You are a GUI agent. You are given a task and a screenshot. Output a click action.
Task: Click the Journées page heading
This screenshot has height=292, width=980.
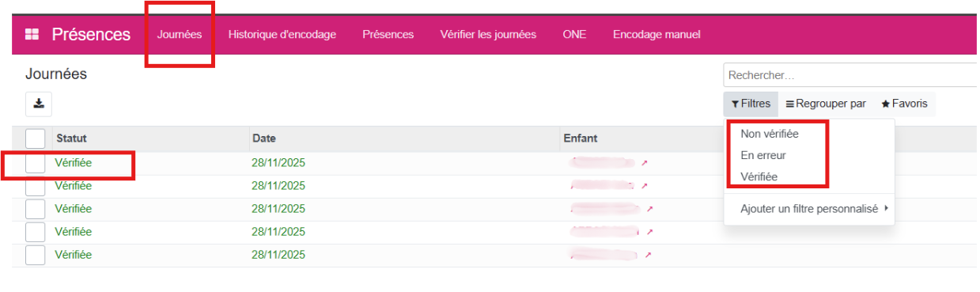pos(56,74)
